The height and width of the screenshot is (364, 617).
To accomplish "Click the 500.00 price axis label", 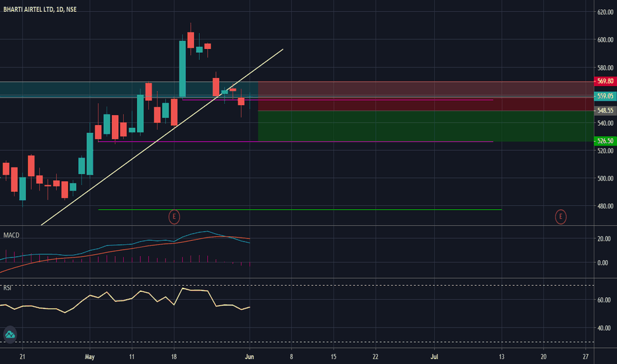I will tap(605, 179).
